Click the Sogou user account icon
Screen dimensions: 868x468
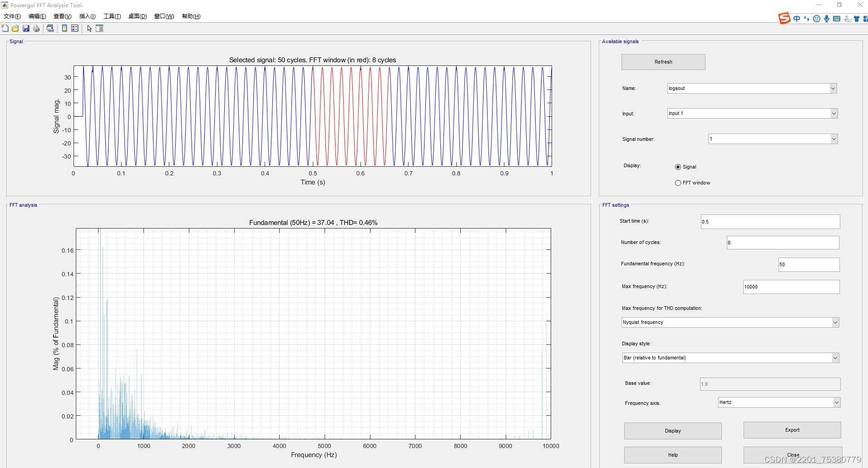click(x=847, y=19)
